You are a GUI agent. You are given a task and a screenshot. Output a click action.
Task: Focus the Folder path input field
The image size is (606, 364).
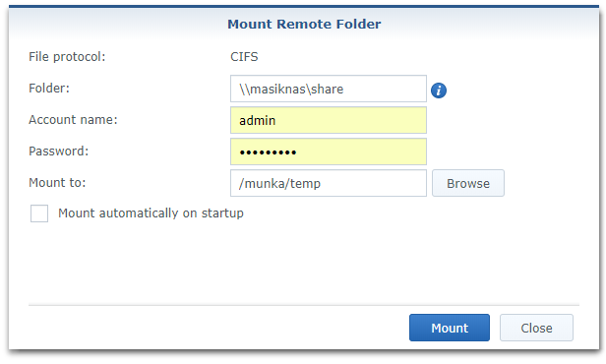tap(329, 89)
